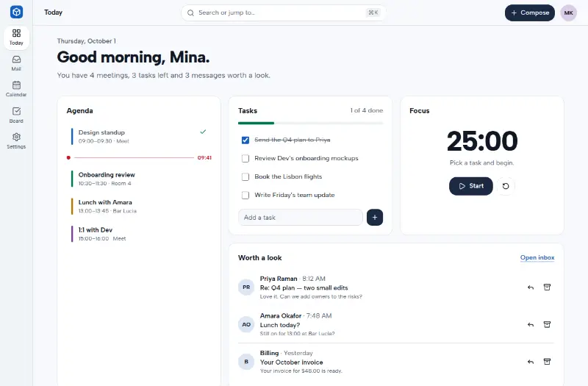Viewport: 588px width, 386px height.
Task: Click the 1 of 4 done label
Action: (366, 110)
